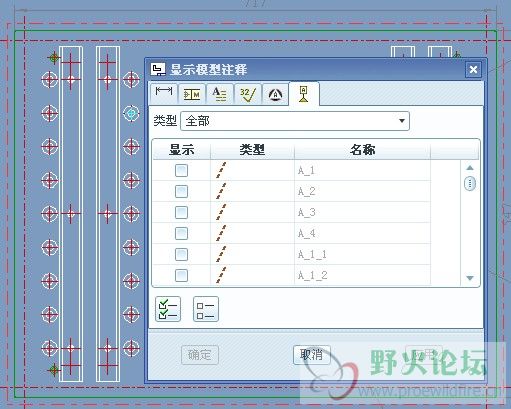Open the notes annotation tab icon
The height and width of the screenshot is (409, 511).
point(220,94)
